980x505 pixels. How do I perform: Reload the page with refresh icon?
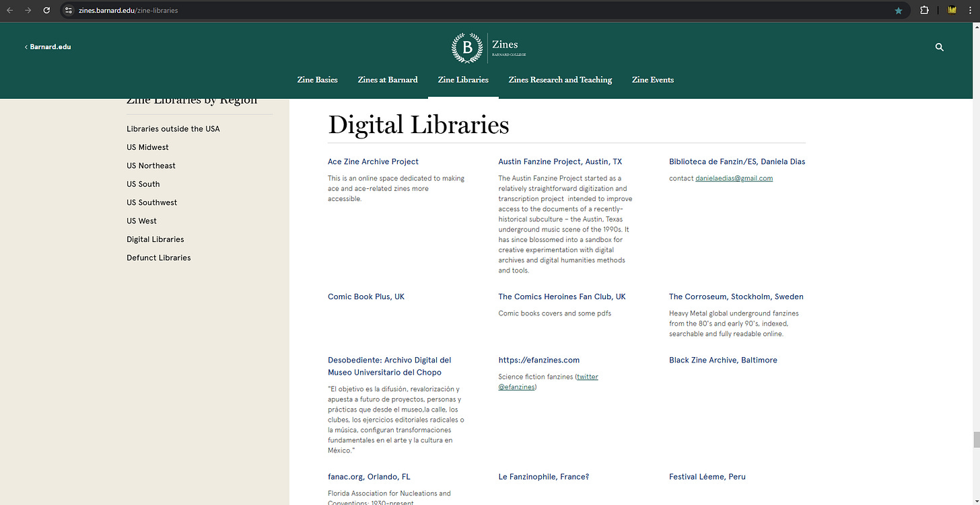coord(46,10)
